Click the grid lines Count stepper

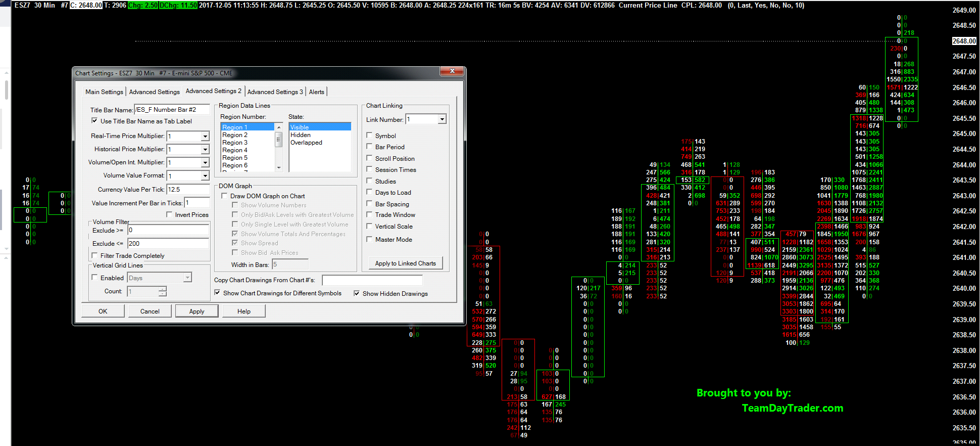coord(163,291)
